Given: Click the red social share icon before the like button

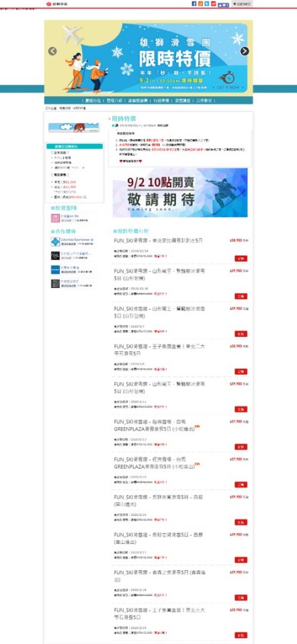Looking at the screenshot, I should (x=214, y=4).
